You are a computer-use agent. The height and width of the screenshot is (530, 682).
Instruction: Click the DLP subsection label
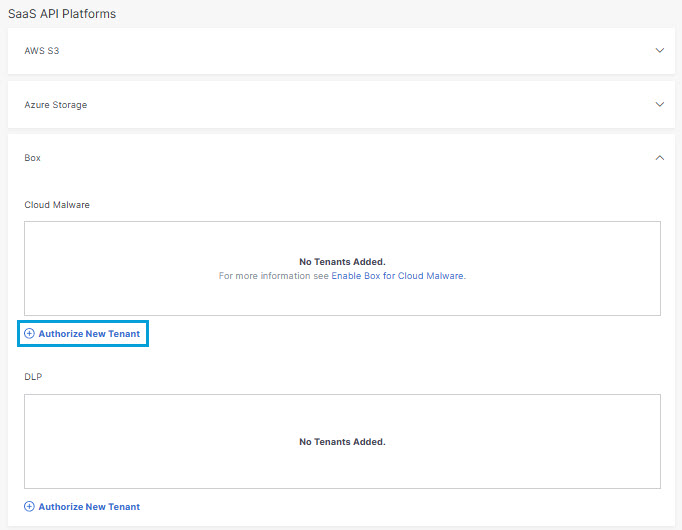coord(33,377)
